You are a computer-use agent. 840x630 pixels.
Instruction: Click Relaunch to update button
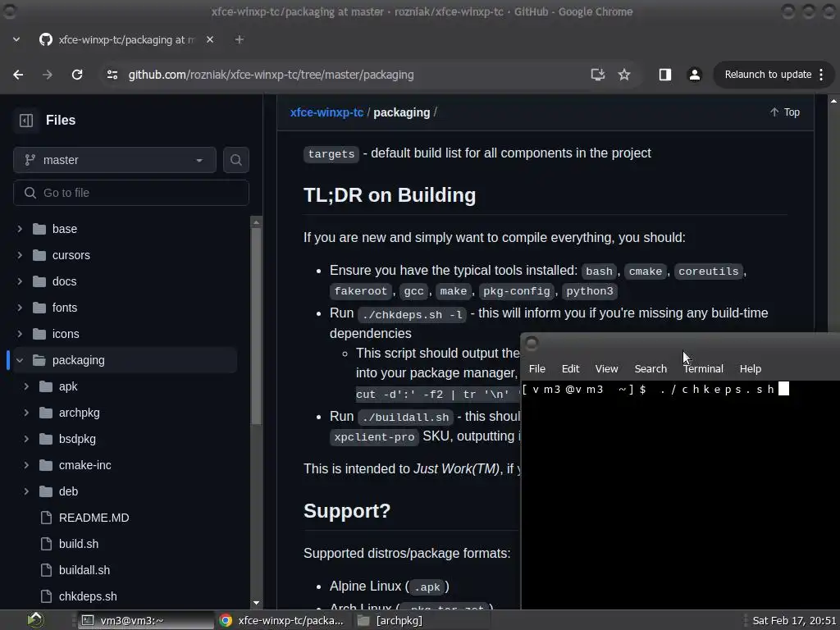point(768,75)
